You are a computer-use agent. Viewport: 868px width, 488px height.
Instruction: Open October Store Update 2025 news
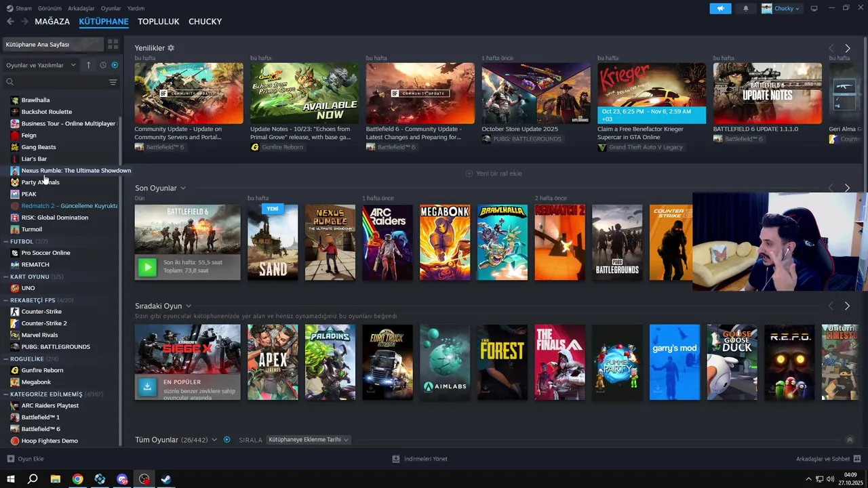536,94
